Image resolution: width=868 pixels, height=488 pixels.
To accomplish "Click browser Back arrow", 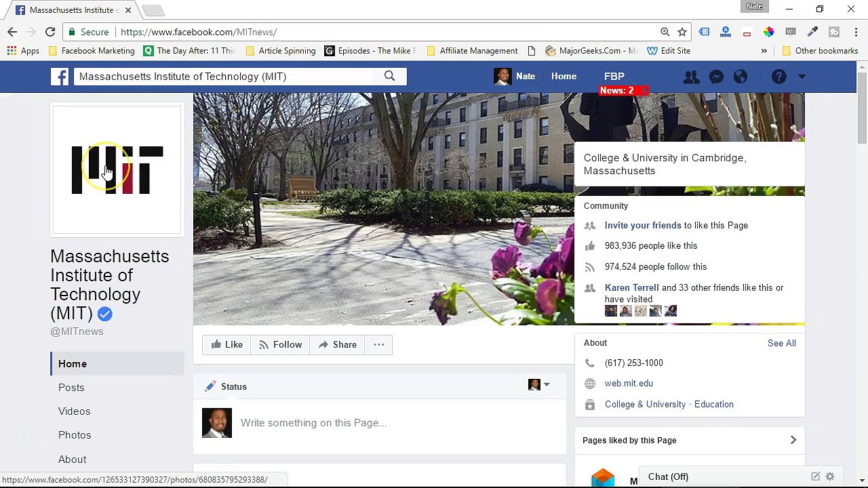I will tap(12, 32).
